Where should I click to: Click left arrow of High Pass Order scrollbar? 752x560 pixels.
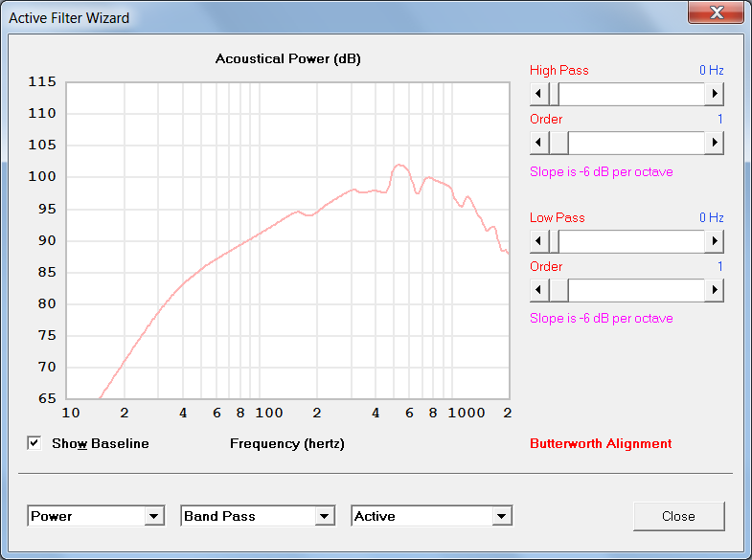point(539,143)
